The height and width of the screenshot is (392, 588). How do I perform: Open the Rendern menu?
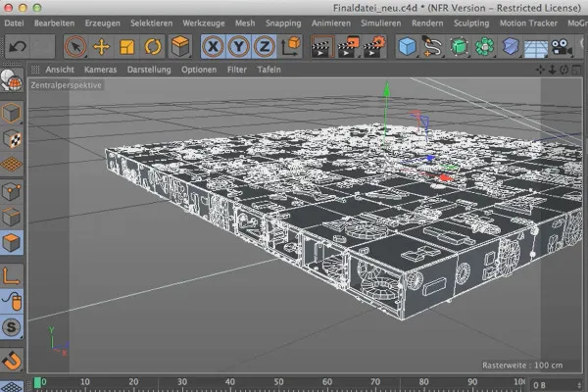tap(427, 24)
